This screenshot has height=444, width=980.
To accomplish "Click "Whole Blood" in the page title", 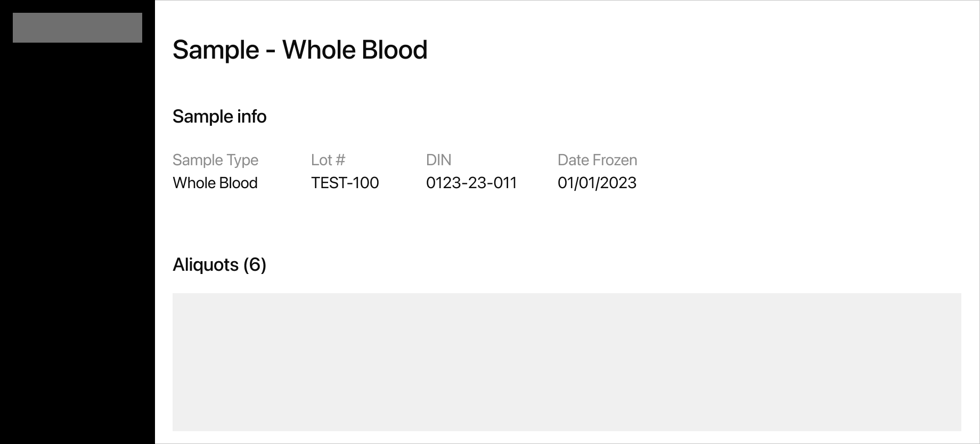I will click(x=355, y=50).
